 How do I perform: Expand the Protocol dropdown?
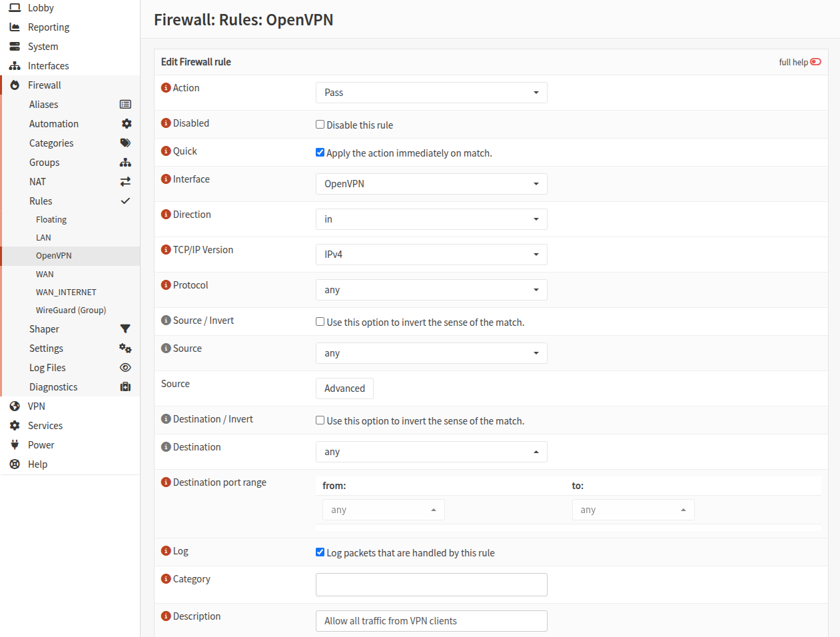(x=431, y=290)
